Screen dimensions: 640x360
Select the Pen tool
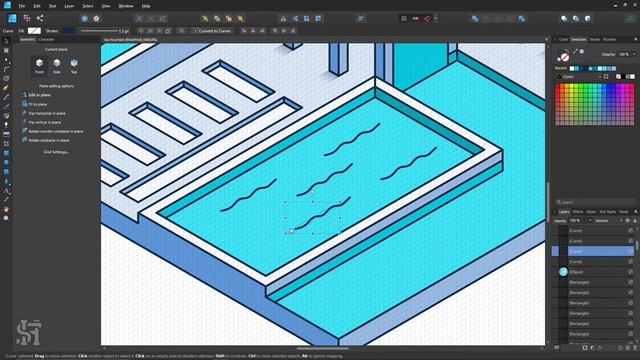click(x=6, y=87)
